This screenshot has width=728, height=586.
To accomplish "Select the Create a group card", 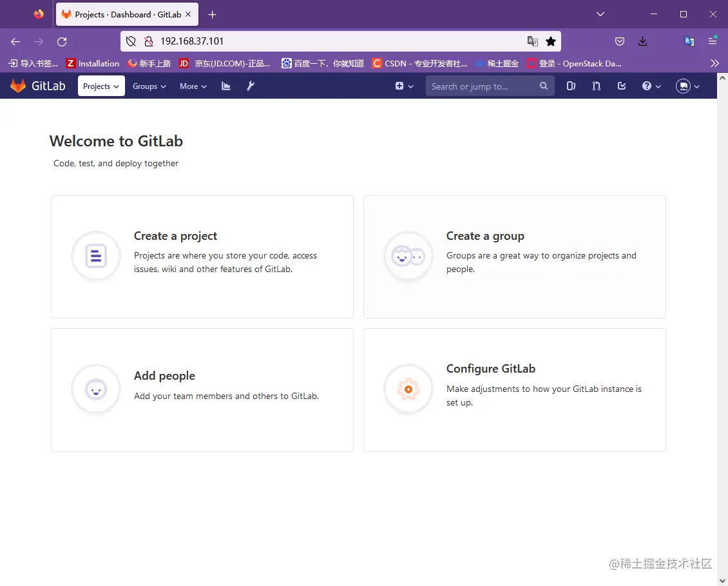I will click(x=514, y=257).
